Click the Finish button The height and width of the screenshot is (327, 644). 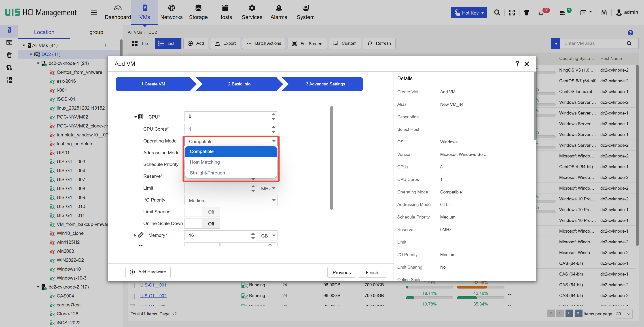(371, 272)
